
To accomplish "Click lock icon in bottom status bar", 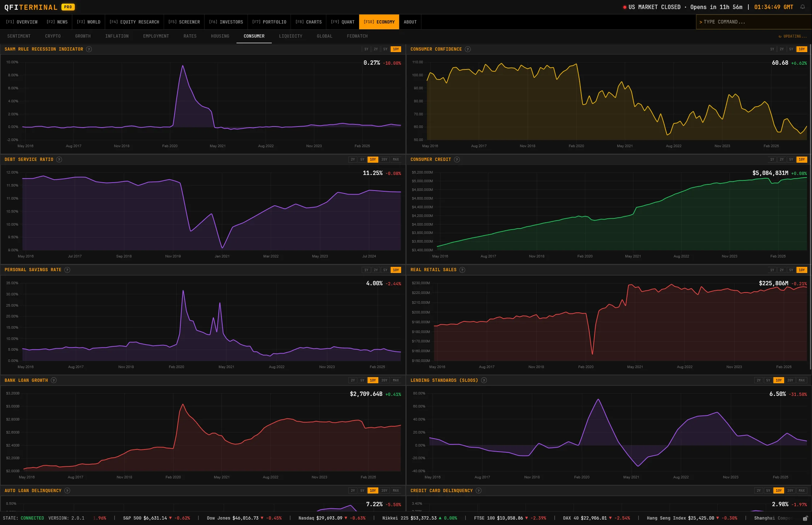I will point(805,518).
